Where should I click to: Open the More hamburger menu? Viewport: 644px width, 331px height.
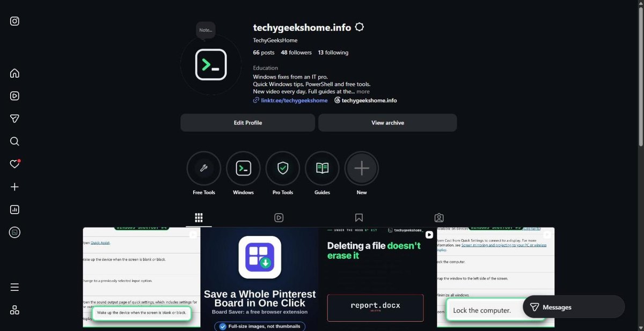point(15,287)
